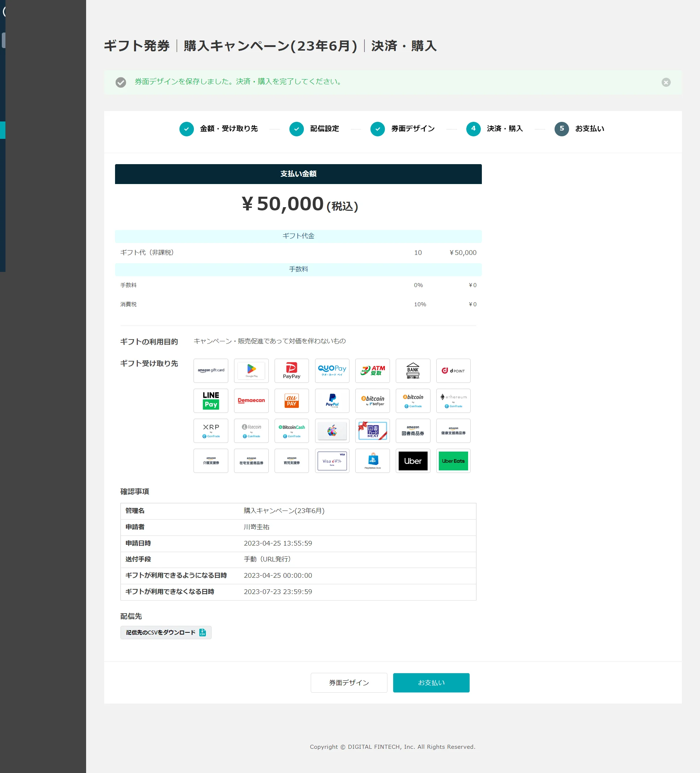Image resolution: width=700 pixels, height=773 pixels.
Task: Click expiry value 2023-07-23 23:59:59
Action: 278,592
